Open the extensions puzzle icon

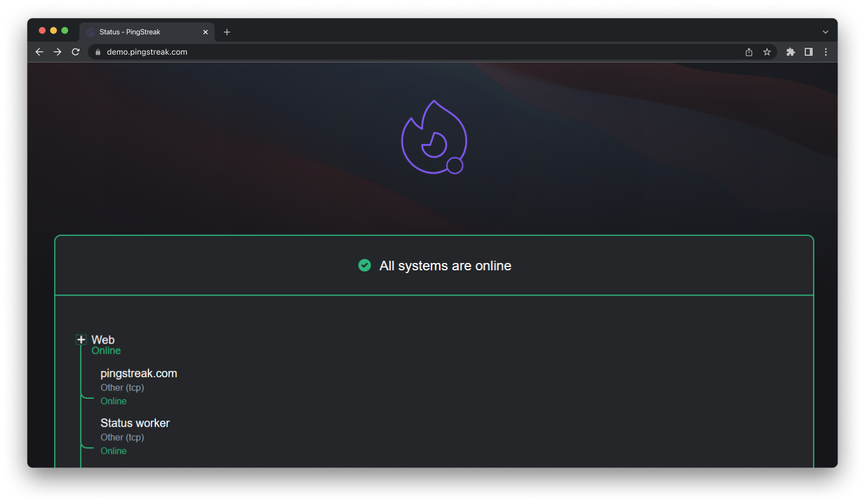[x=791, y=52]
